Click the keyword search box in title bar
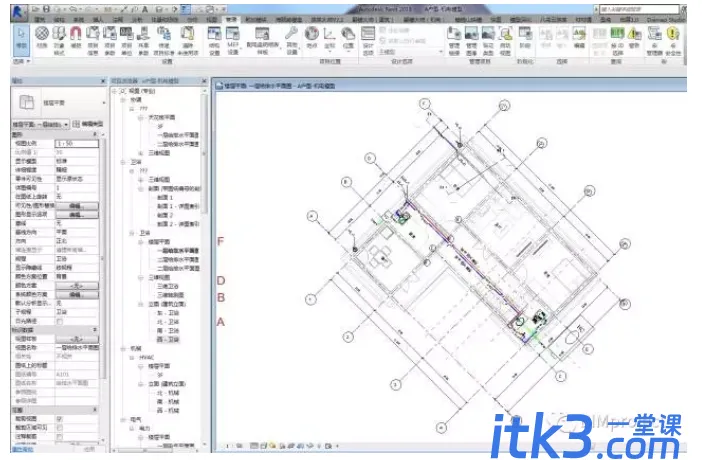The height and width of the screenshot is (460, 702). tap(639, 9)
